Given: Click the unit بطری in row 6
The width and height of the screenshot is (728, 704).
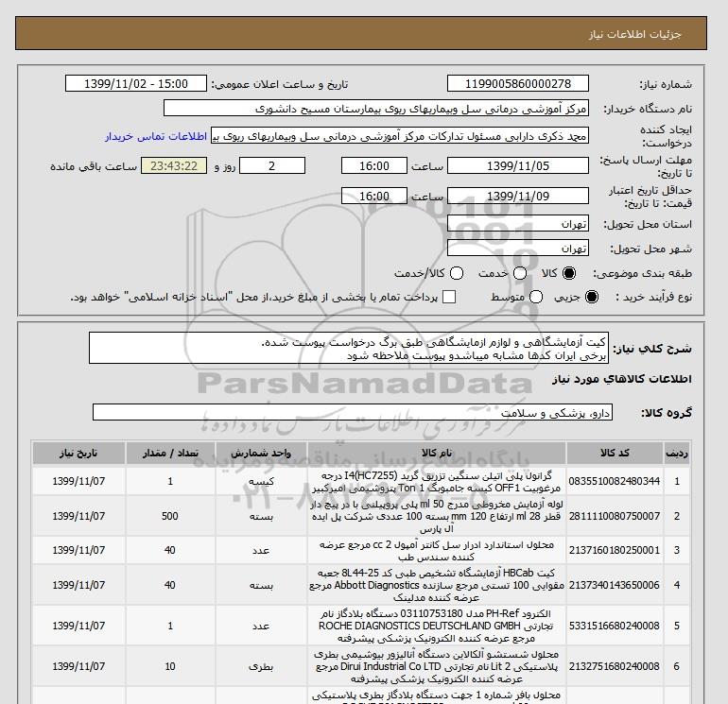Looking at the screenshot, I should click(x=261, y=666).
